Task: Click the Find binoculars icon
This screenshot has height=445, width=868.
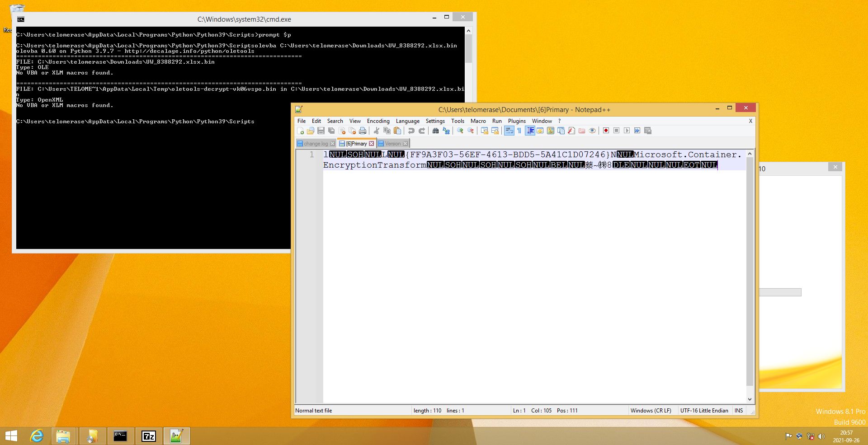Action: click(435, 131)
